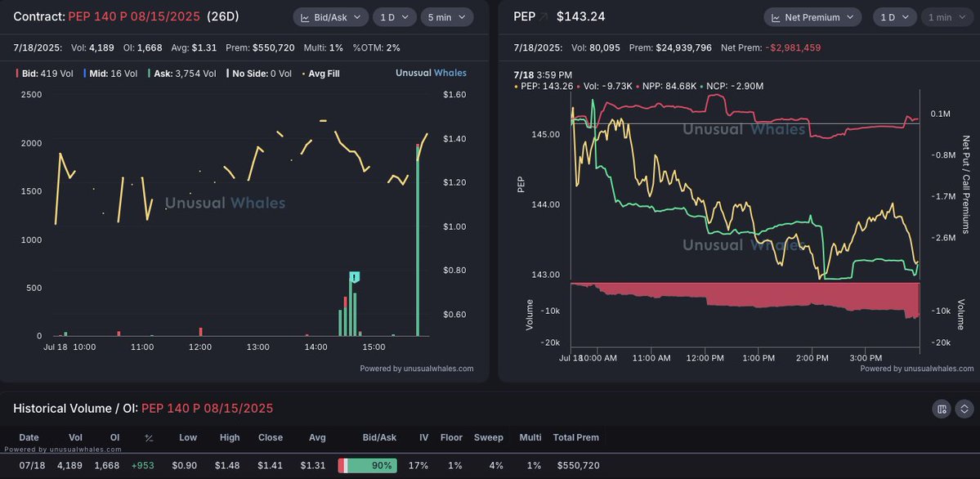
Task: Toggle the Ask volume legend series
Action: click(x=182, y=74)
